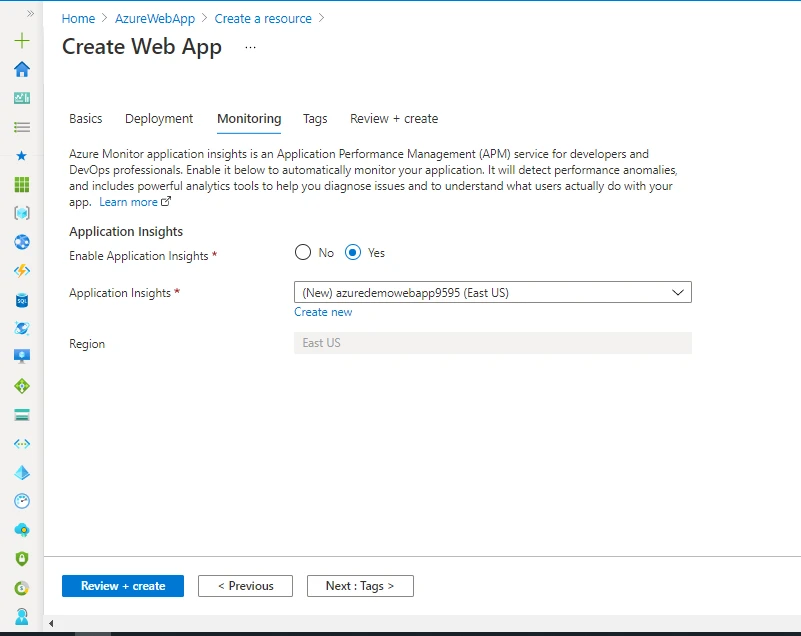Expand the collapsed left sidebar with the chevron
The height and width of the screenshot is (636, 801).
(30, 14)
